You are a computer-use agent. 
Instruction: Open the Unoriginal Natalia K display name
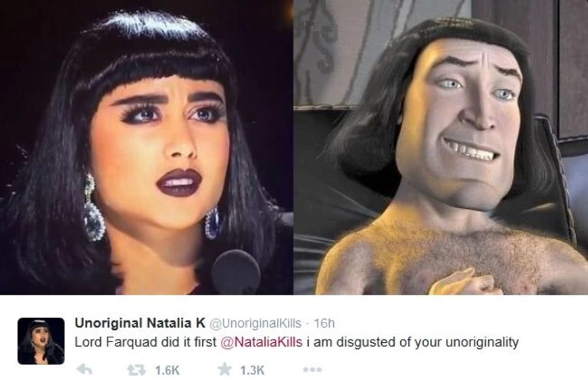(140, 323)
